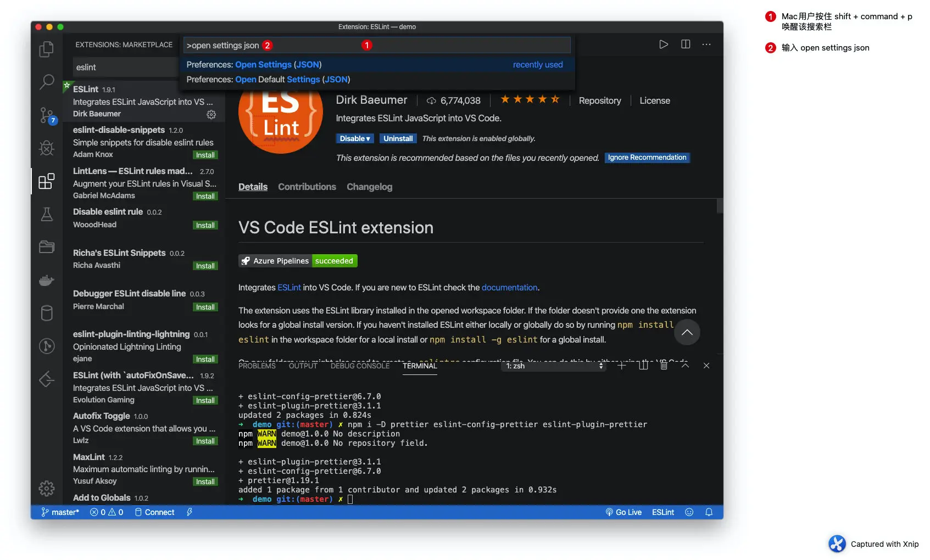Run with the play icon in the editor toolbar
Image resolution: width=930 pixels, height=560 pixels.
pyautogui.click(x=664, y=44)
